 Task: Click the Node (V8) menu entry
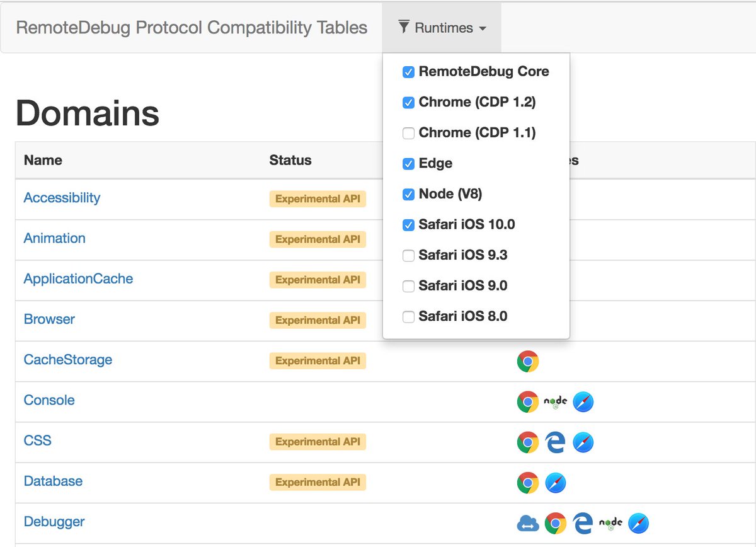click(450, 194)
